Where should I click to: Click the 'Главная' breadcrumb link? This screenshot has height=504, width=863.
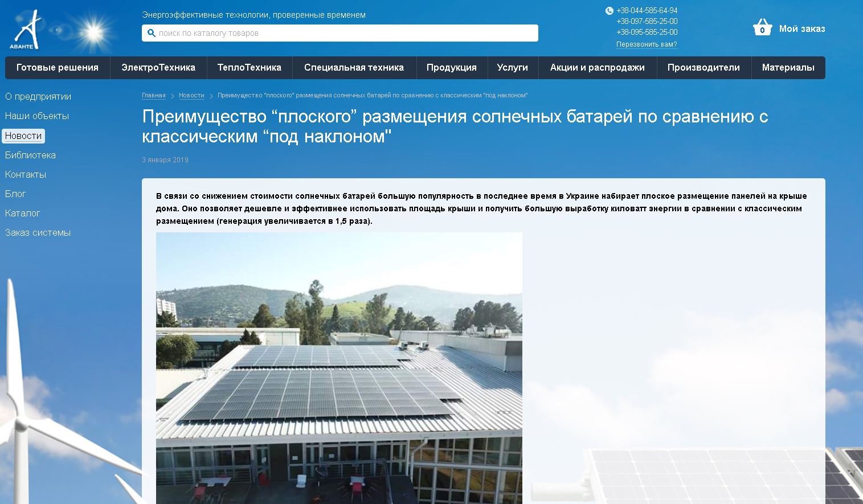tap(154, 95)
